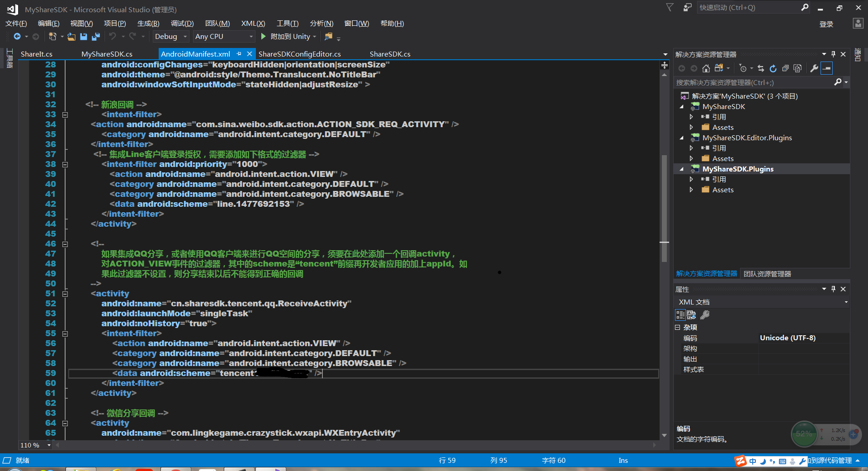Click the blue Refresh icon in Solution Explorer
Image resolution: width=868 pixels, height=471 pixels.
pyautogui.click(x=773, y=68)
